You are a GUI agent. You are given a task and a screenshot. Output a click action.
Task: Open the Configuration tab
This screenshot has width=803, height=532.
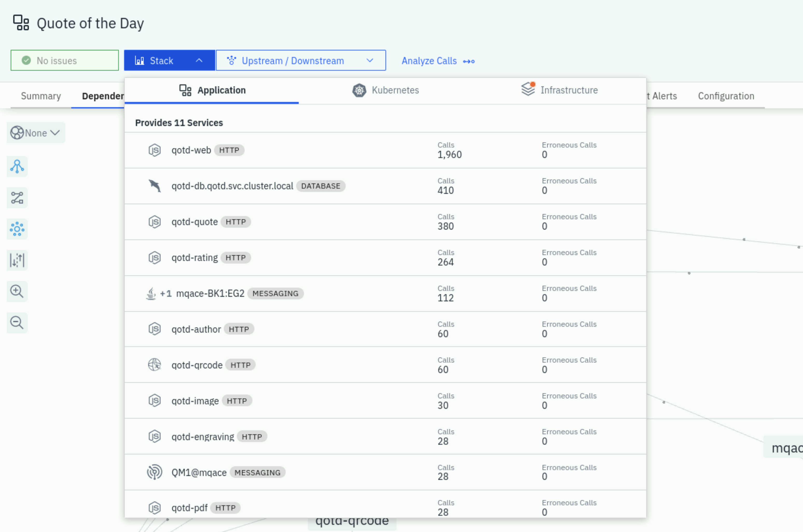pos(726,96)
